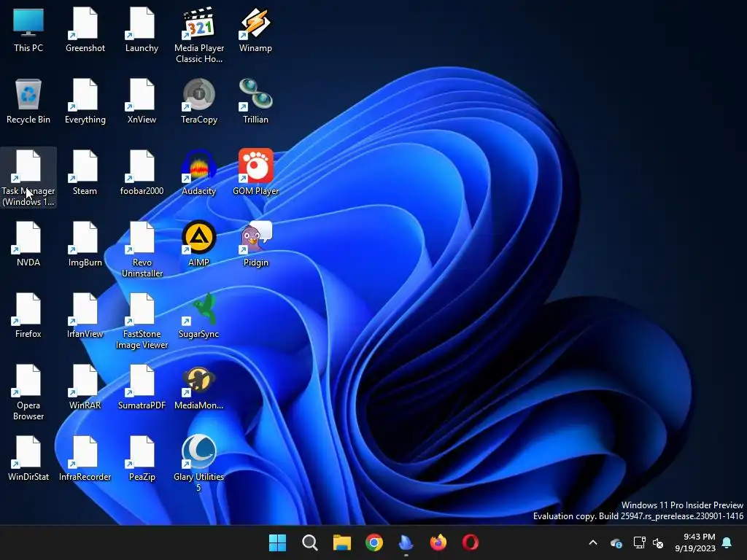The image size is (747, 560).
Task: Select the Pidgin shortcut
Action: click(x=256, y=244)
